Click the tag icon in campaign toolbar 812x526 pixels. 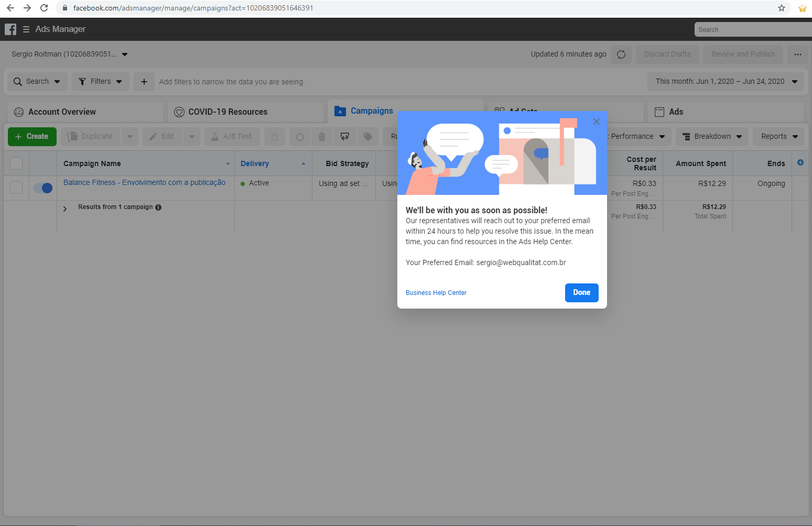coord(368,137)
